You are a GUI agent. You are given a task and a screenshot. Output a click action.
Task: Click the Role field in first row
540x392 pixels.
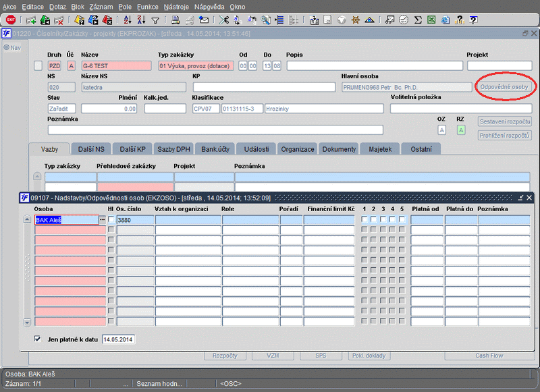tap(249, 220)
